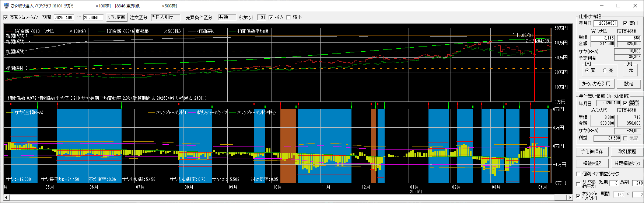Open the 分足損益グラフ chart
Screen dimensions: 644x203
(627, 163)
